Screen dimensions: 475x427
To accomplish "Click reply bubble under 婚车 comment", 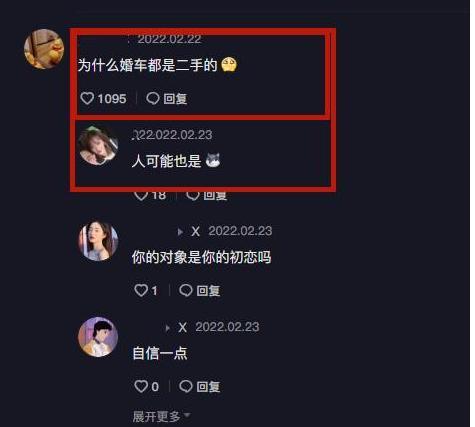I will click(153, 98).
